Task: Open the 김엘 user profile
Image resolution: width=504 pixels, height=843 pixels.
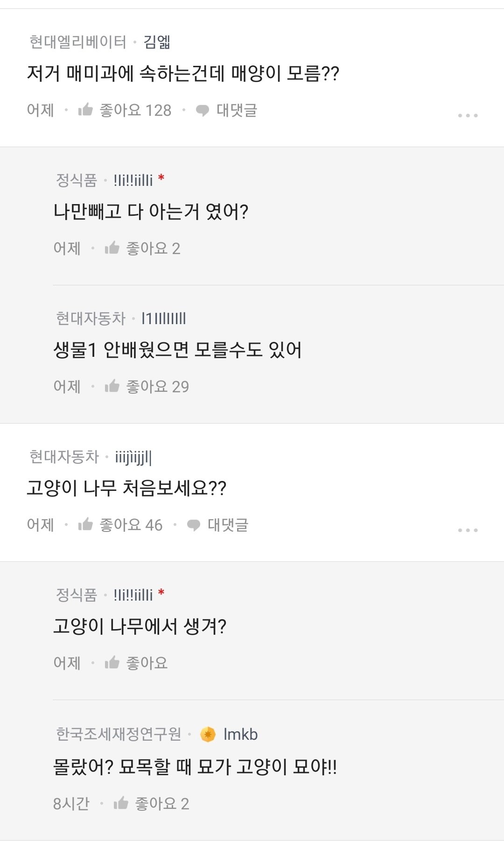Action: point(156,42)
